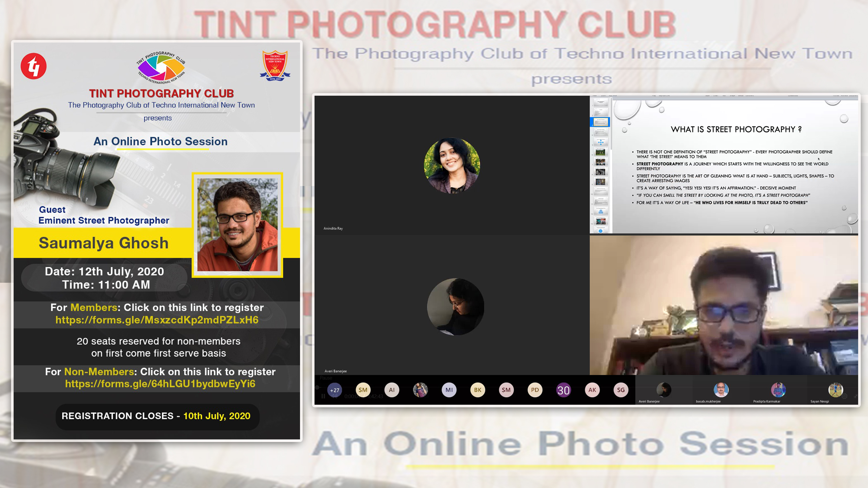Select slide 4 thumbnail in slide navigator

tap(601, 132)
